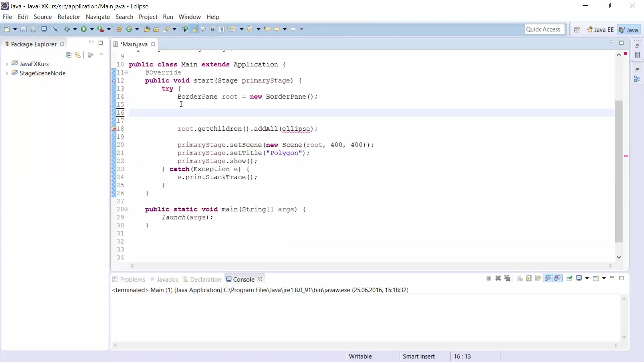Click the Back navigation arrow
The image size is (644, 362).
tap(276, 29)
